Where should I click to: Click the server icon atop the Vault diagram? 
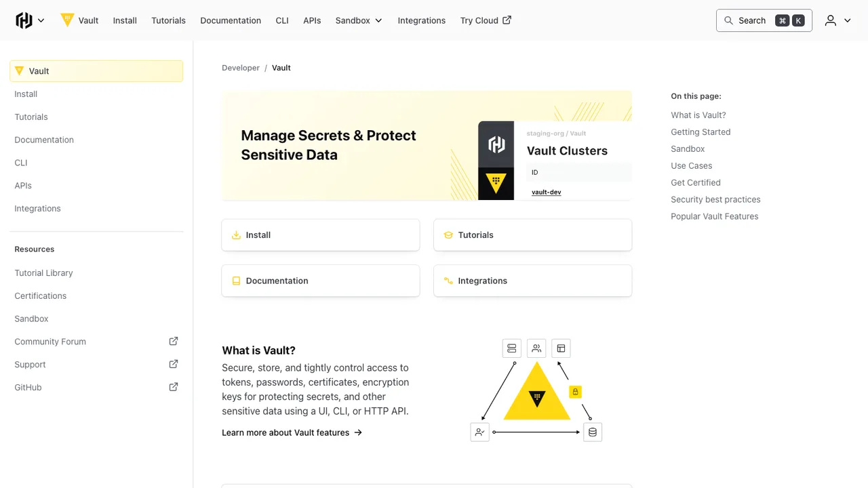pyautogui.click(x=512, y=348)
